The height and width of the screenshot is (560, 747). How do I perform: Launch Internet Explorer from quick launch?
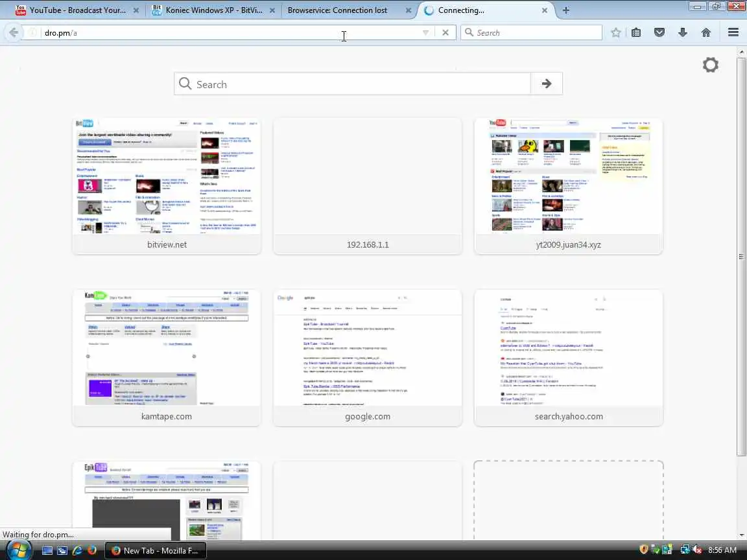click(77, 550)
